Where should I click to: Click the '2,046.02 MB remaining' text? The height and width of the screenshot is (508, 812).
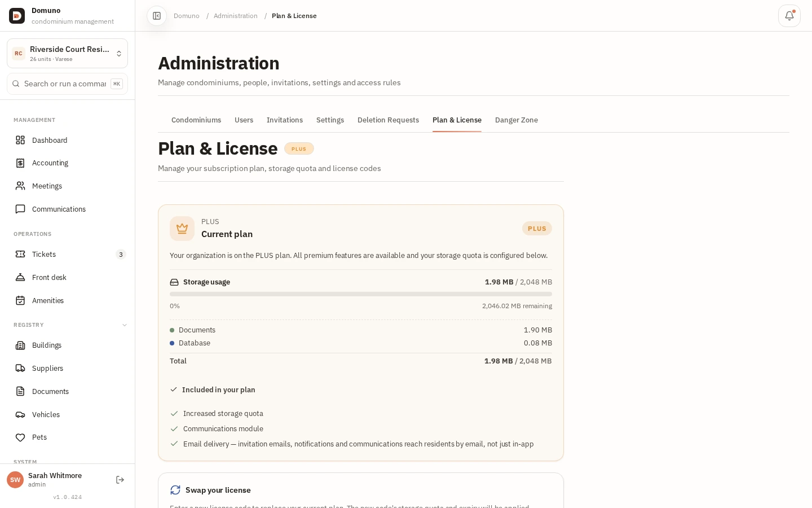point(517,306)
